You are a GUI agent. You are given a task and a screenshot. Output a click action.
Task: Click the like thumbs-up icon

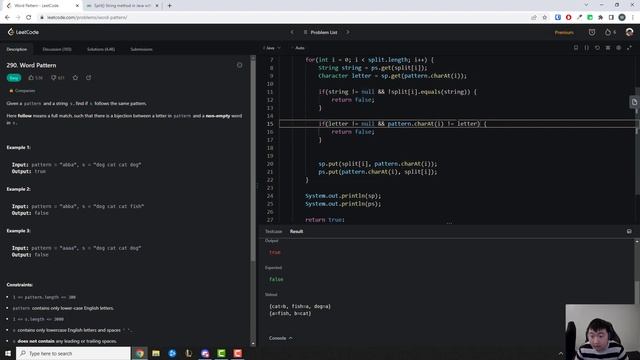pos(31,78)
